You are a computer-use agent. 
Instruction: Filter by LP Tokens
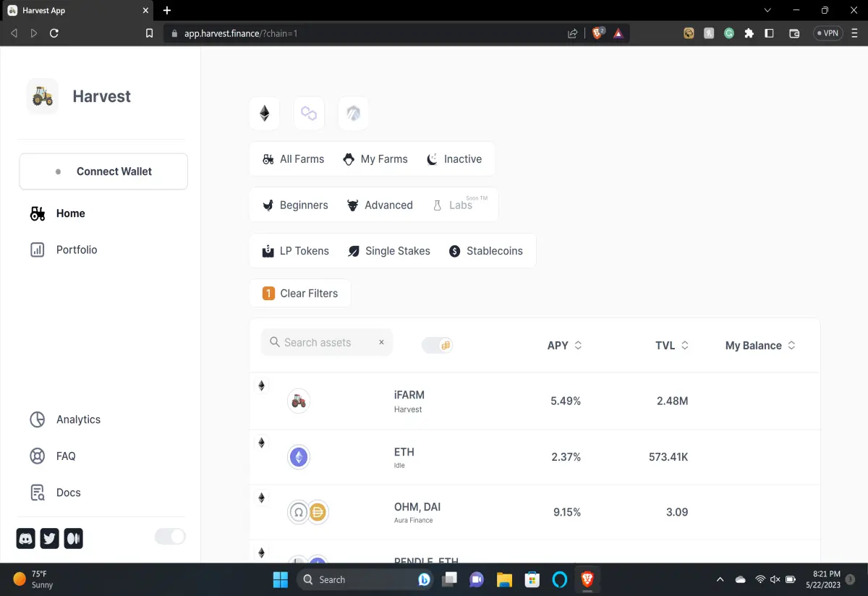click(x=294, y=251)
